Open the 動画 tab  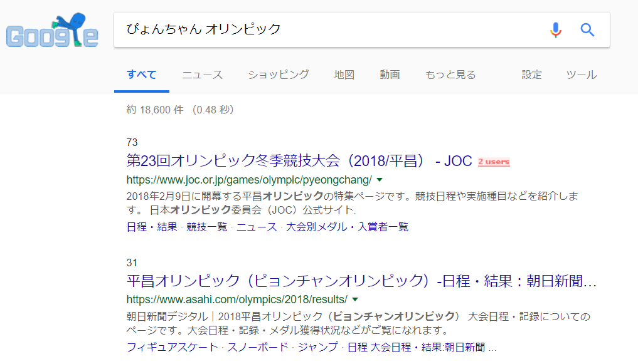coord(390,75)
